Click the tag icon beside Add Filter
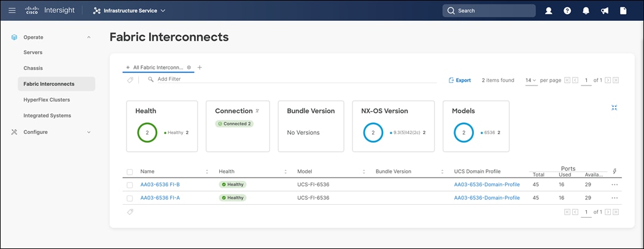 (130, 80)
